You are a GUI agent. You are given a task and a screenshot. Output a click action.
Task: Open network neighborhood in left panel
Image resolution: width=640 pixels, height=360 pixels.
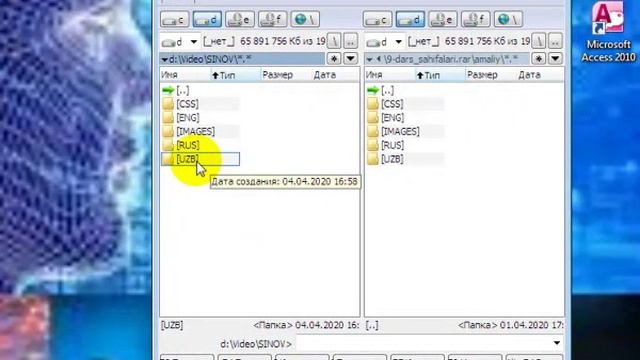point(305,19)
